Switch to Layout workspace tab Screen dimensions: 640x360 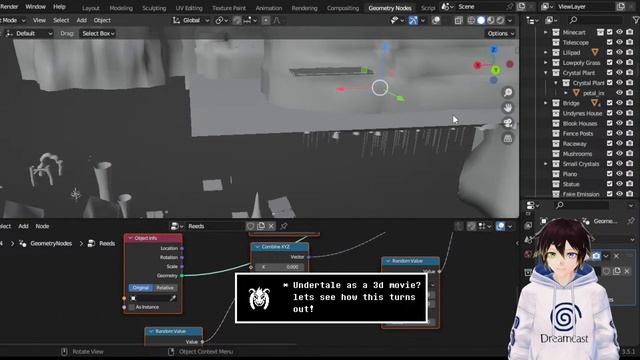point(91,8)
